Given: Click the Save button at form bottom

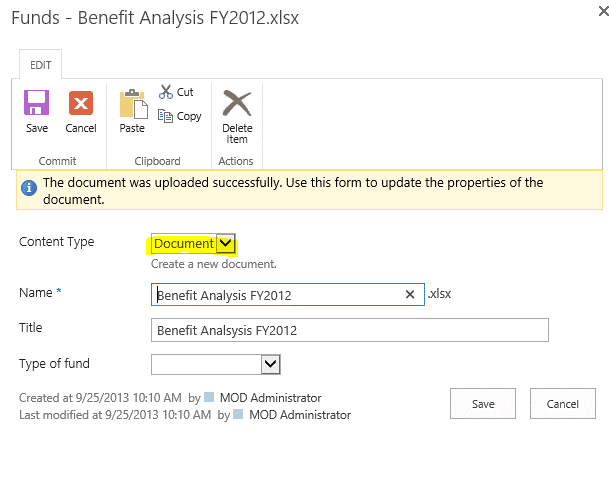Looking at the screenshot, I should (483, 404).
